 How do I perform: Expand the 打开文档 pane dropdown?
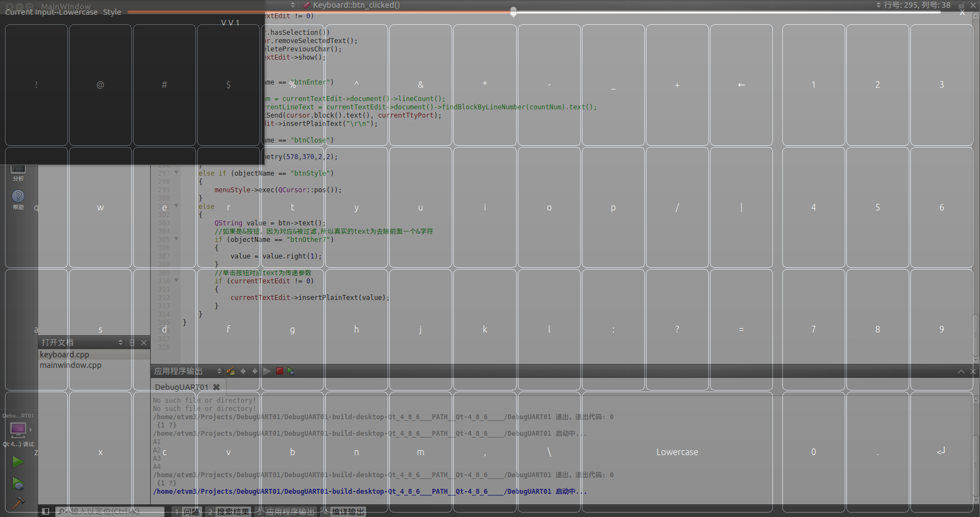coord(120,342)
